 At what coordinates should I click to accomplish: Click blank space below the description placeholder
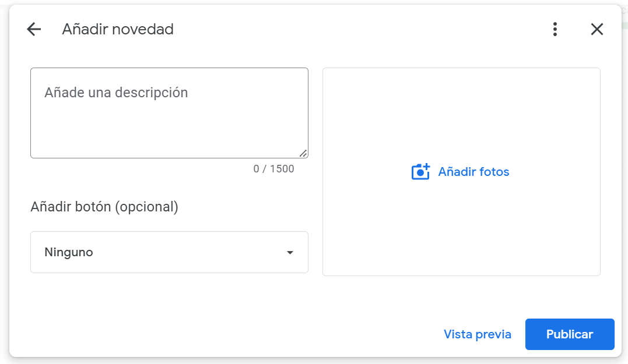(x=169, y=131)
